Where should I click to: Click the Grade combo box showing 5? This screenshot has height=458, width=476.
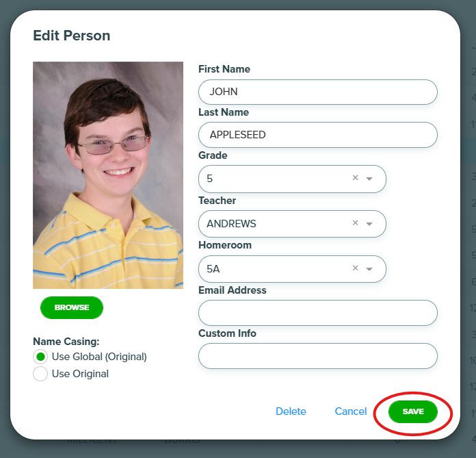[292, 179]
